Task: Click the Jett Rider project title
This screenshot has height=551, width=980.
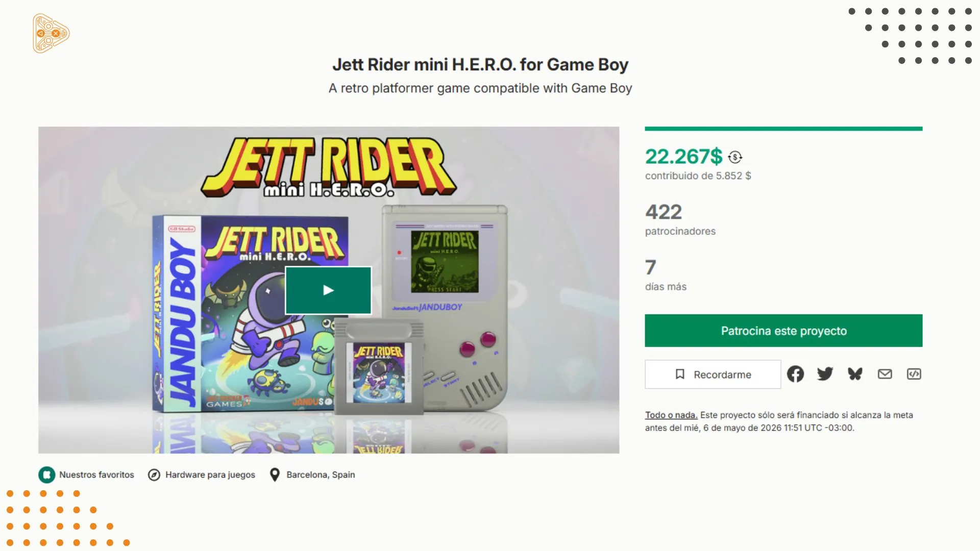Action: click(x=480, y=65)
